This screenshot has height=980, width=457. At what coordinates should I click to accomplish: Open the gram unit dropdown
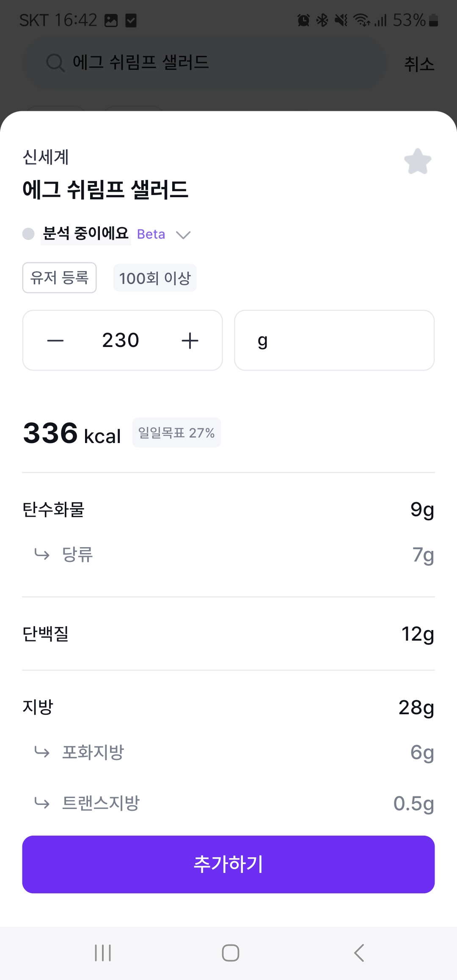334,341
